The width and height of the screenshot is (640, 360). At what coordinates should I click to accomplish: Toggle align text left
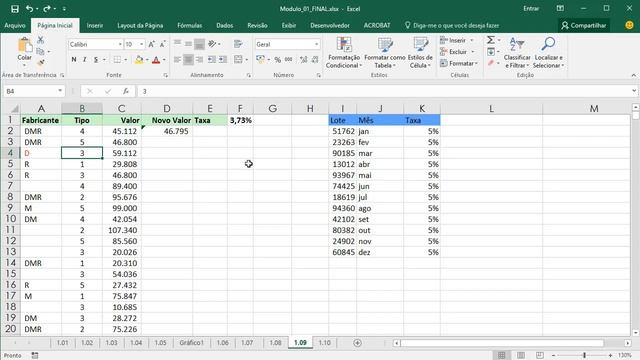(177, 60)
